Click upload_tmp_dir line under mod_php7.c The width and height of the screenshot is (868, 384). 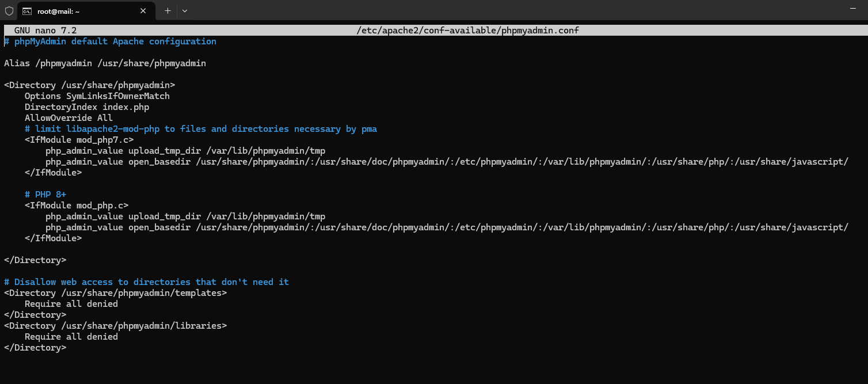pyautogui.click(x=185, y=151)
